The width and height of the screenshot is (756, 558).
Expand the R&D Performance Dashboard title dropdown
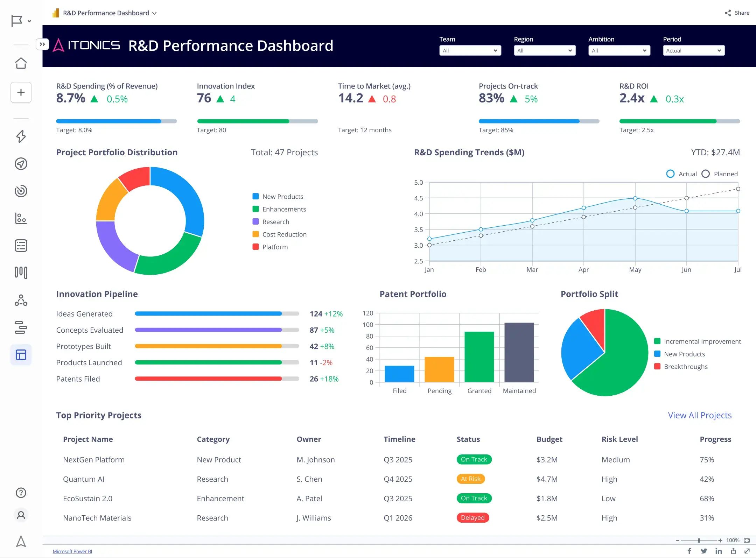pos(154,13)
